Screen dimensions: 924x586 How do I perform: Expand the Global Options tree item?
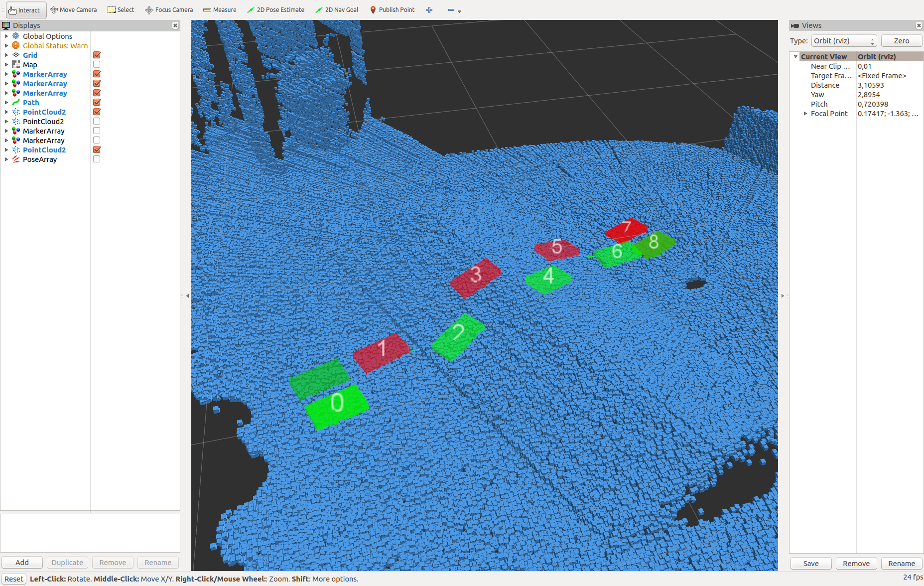6,36
